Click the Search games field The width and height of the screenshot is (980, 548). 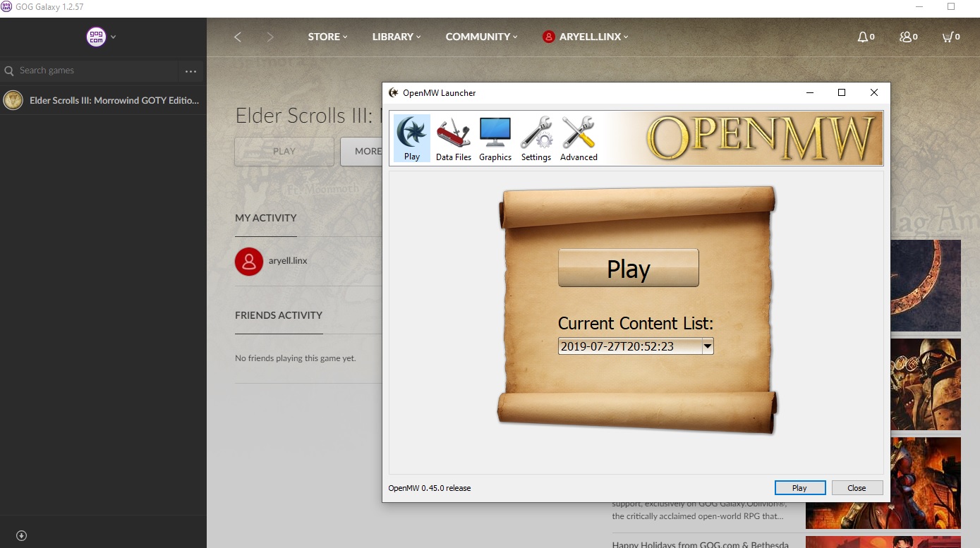90,71
